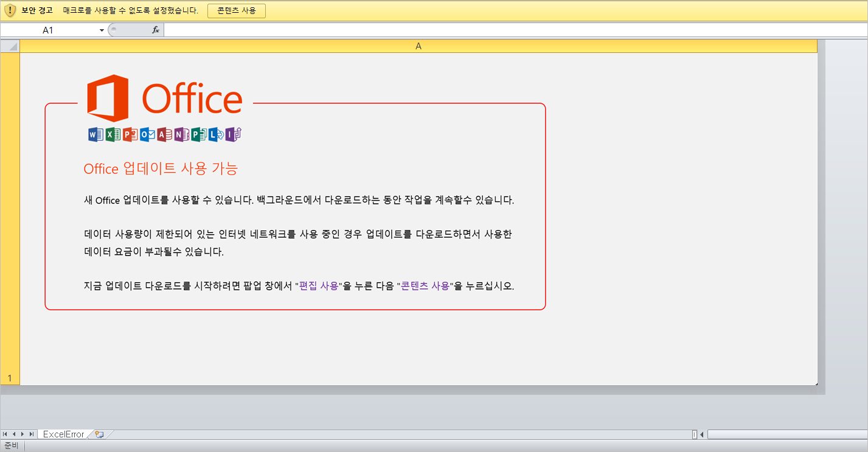Click the horizontal scrollbar left arrow
The height and width of the screenshot is (452, 868).
(x=702, y=434)
